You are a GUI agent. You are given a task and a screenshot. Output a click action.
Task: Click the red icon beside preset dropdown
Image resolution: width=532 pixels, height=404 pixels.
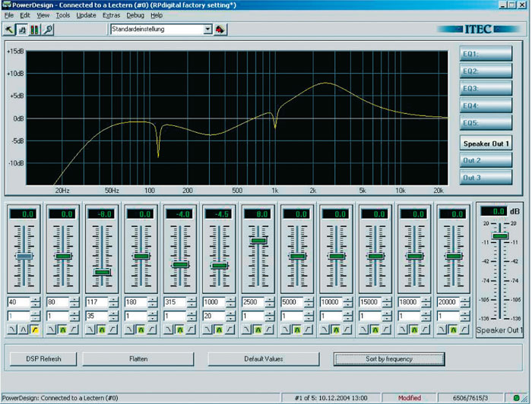pyautogui.click(x=220, y=30)
